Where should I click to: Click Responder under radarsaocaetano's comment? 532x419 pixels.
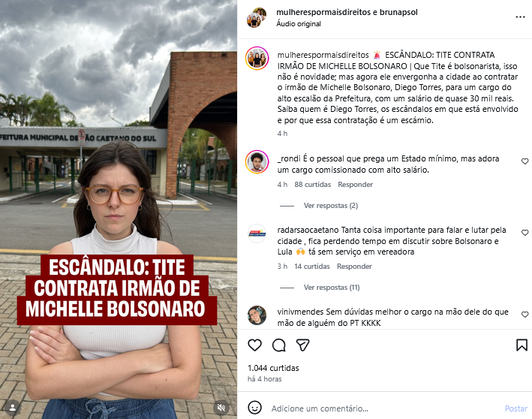coord(354,267)
